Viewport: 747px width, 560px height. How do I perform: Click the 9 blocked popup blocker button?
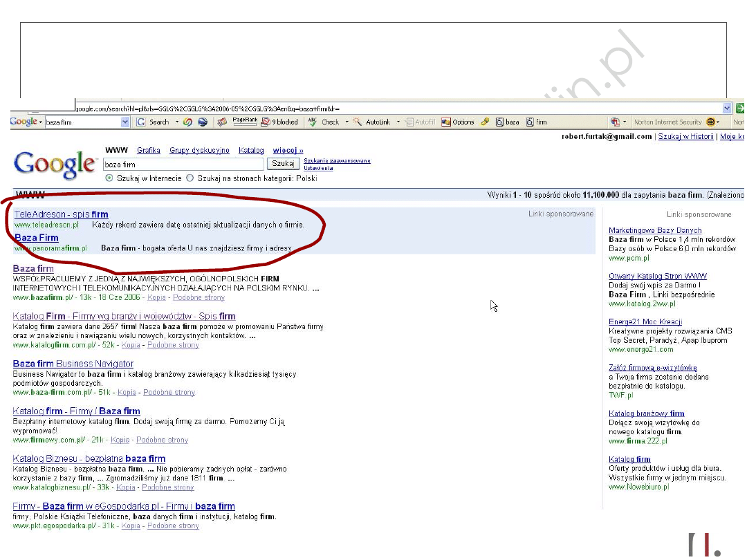pyautogui.click(x=279, y=122)
